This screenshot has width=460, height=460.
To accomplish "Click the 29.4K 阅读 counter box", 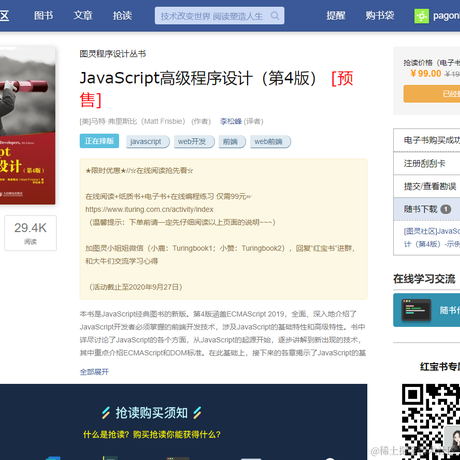I will click(30, 233).
